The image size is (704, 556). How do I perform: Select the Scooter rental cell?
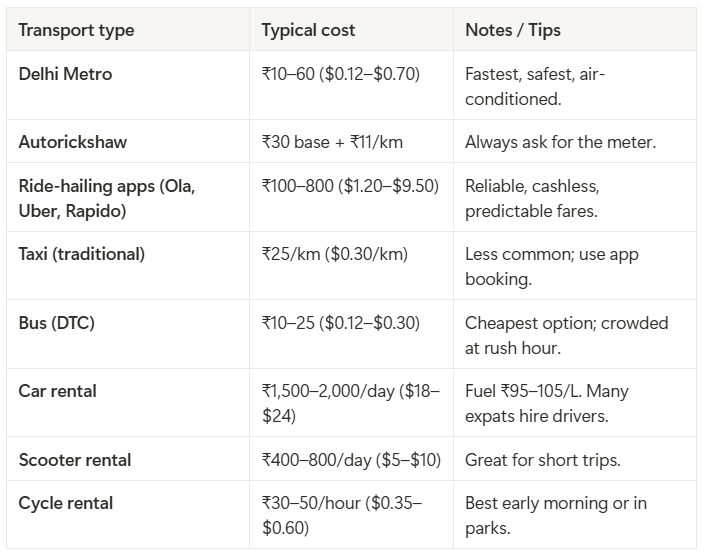[75, 460]
